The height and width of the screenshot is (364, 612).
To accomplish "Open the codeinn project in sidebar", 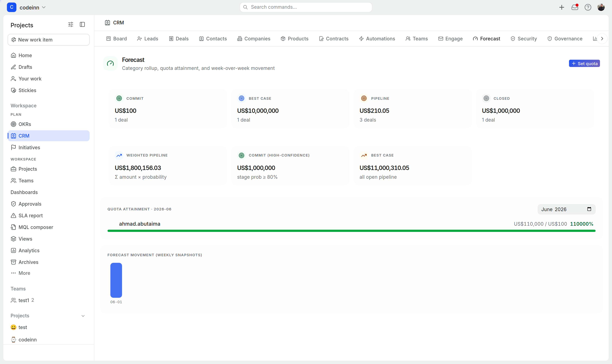I will tap(49, 340).
